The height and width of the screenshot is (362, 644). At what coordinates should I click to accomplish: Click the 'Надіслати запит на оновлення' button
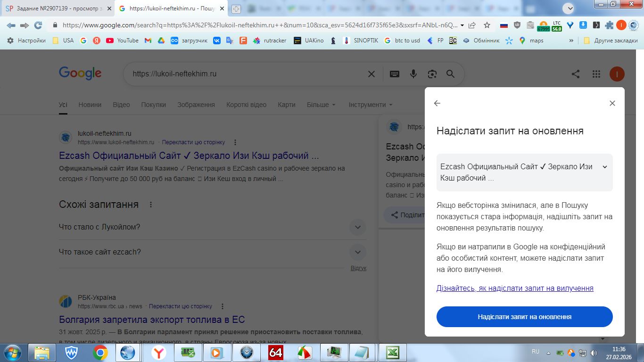point(525,317)
